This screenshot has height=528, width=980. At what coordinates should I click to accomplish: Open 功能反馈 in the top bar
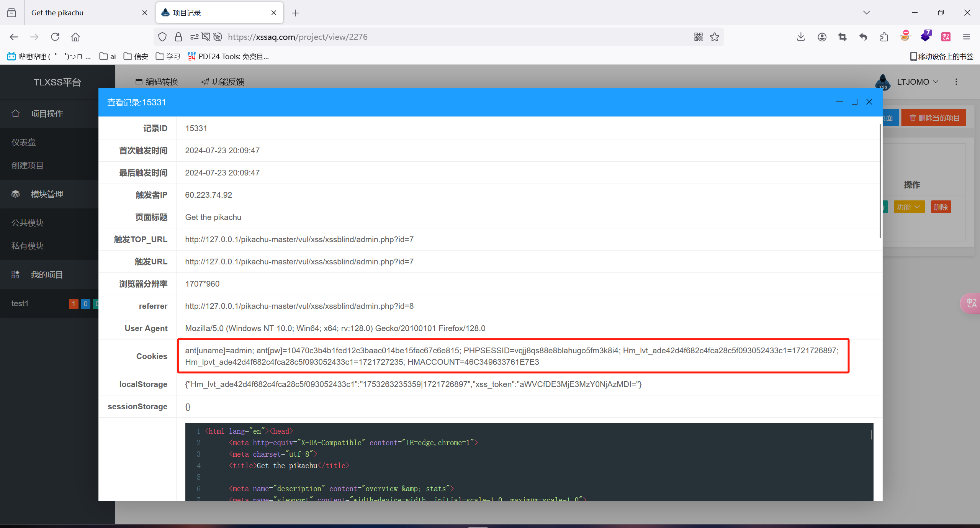coord(223,82)
